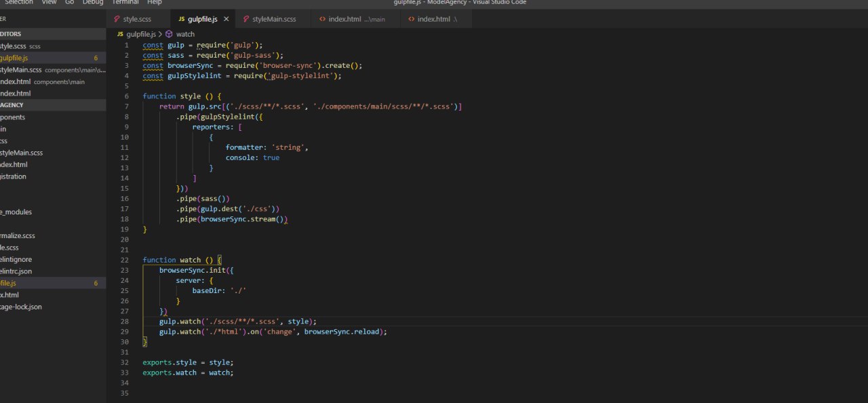
Task: Close the gulpfile.js editor tab
Action: (226, 19)
